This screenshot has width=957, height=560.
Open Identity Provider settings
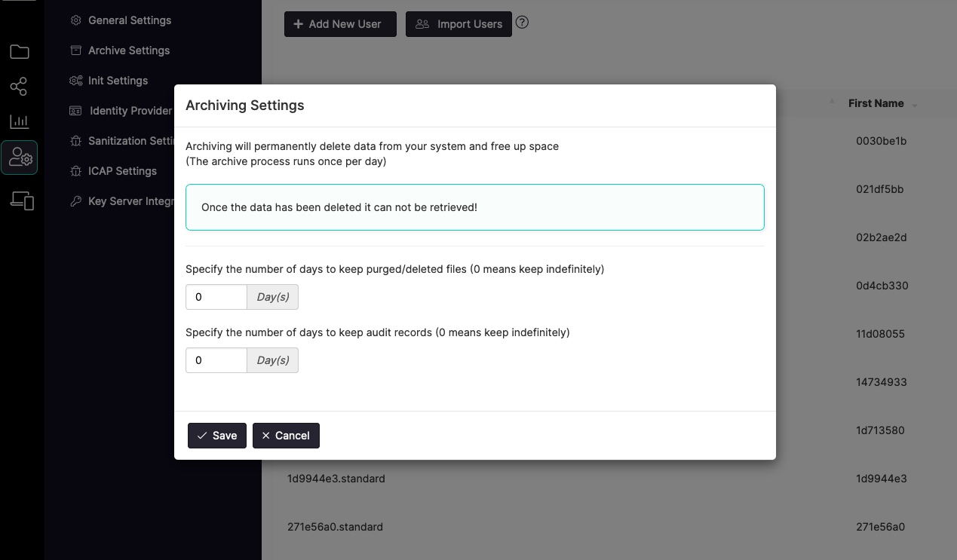tap(130, 111)
